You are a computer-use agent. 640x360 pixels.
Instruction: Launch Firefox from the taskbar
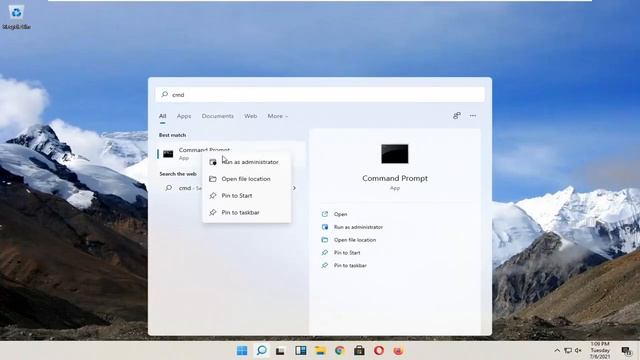tap(398, 351)
